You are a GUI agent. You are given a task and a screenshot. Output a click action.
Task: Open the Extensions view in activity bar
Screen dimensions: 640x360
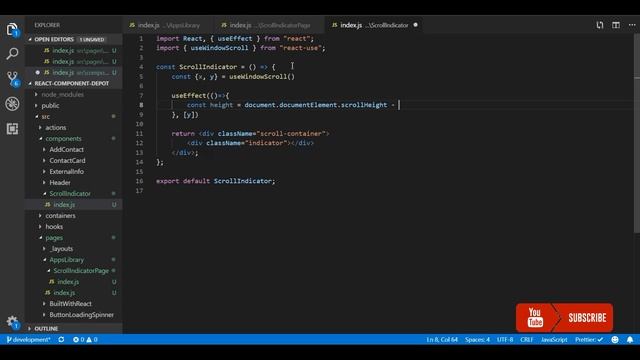[12, 129]
